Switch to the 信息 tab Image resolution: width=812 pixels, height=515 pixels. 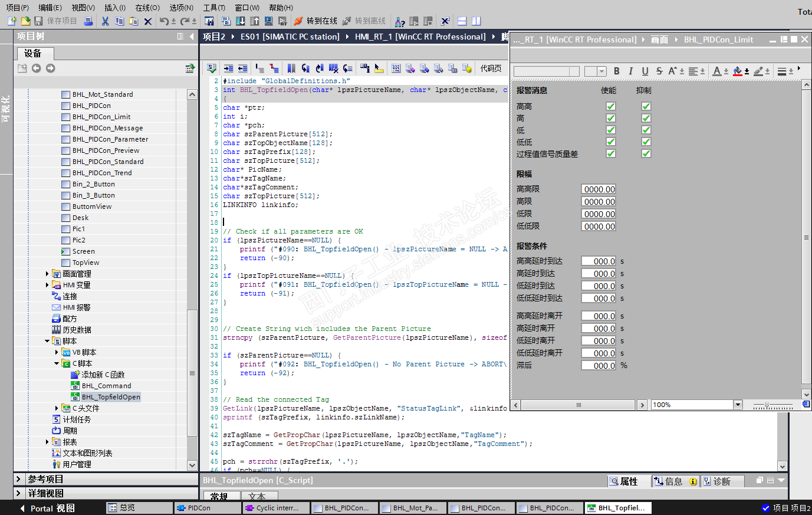tap(675, 481)
